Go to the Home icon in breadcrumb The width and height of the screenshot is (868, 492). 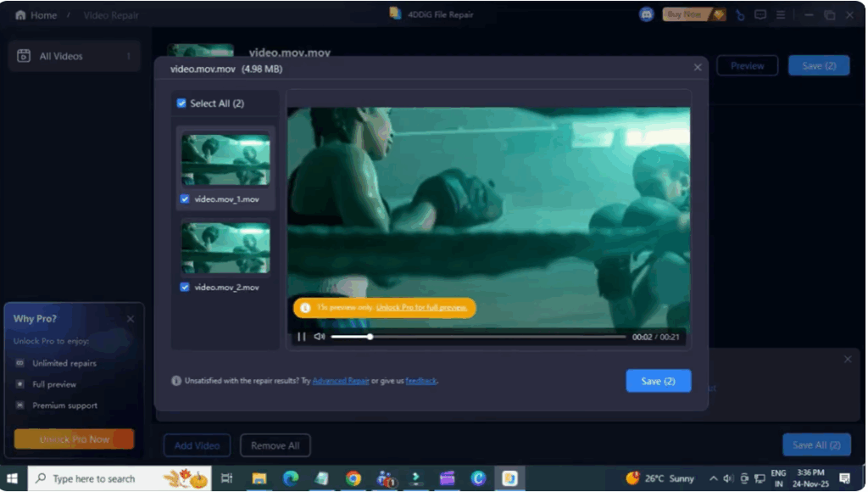[21, 15]
